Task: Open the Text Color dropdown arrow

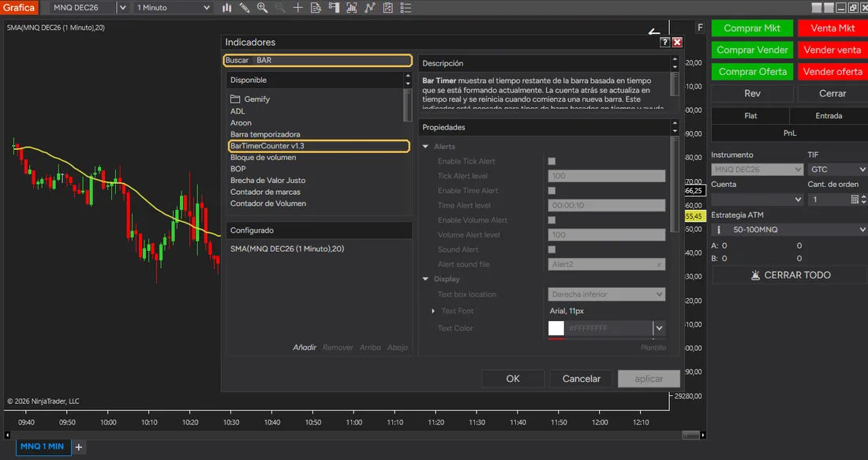Action: pyautogui.click(x=659, y=328)
